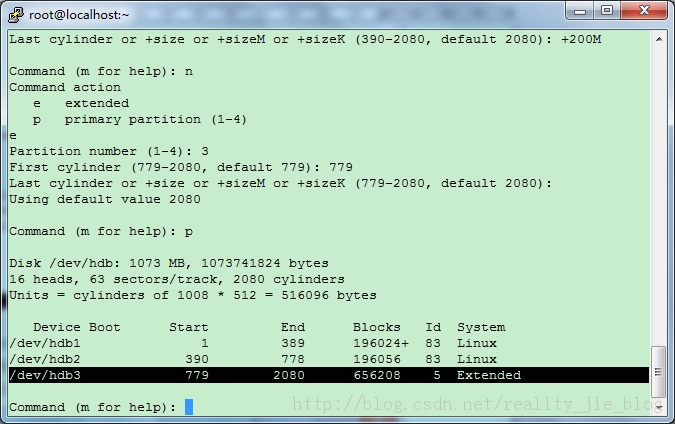Click the 'Command (m for help): n' line
This screenshot has height=424, width=675.
click(x=101, y=71)
